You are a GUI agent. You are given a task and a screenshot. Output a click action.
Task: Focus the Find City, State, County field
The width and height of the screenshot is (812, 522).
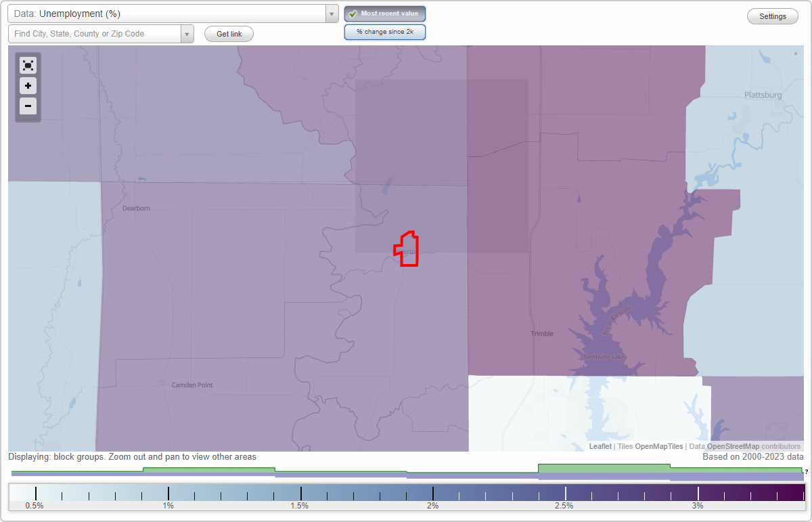coord(95,34)
